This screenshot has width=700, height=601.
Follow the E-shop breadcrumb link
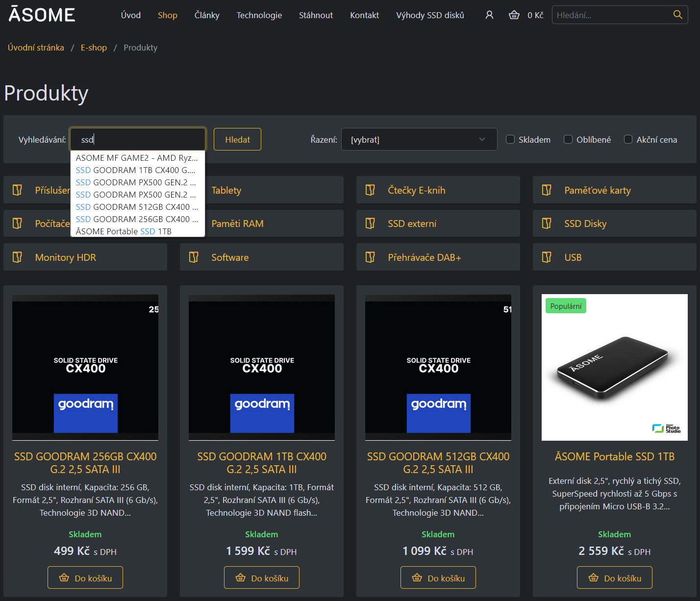tap(94, 48)
